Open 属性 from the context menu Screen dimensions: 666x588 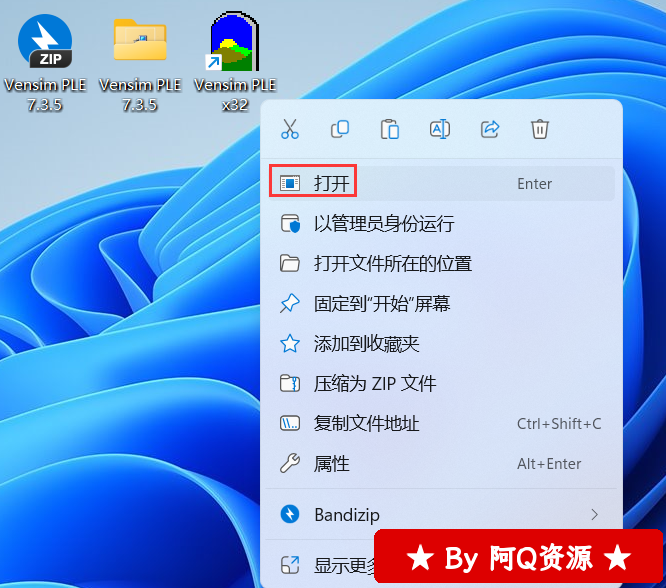click(x=442, y=464)
